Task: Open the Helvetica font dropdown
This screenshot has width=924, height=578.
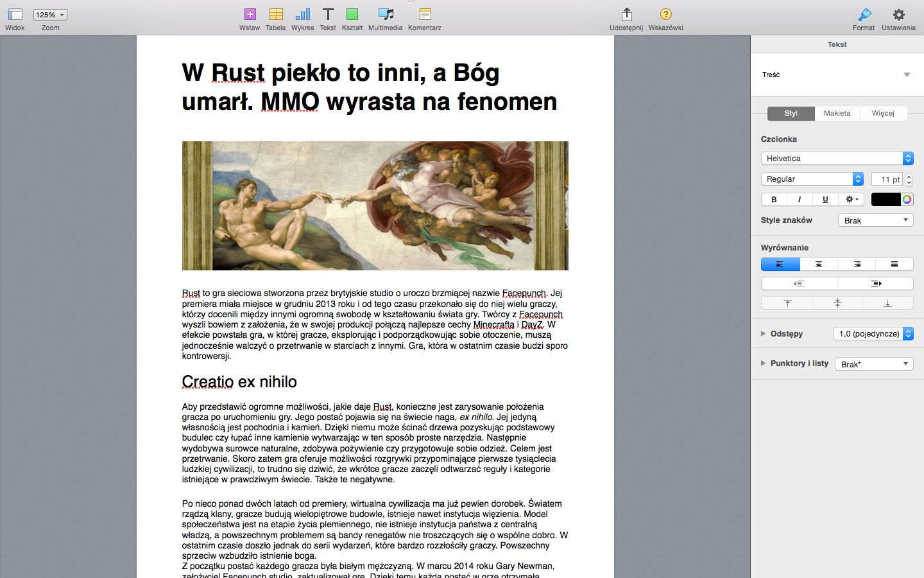Action: pos(837,159)
